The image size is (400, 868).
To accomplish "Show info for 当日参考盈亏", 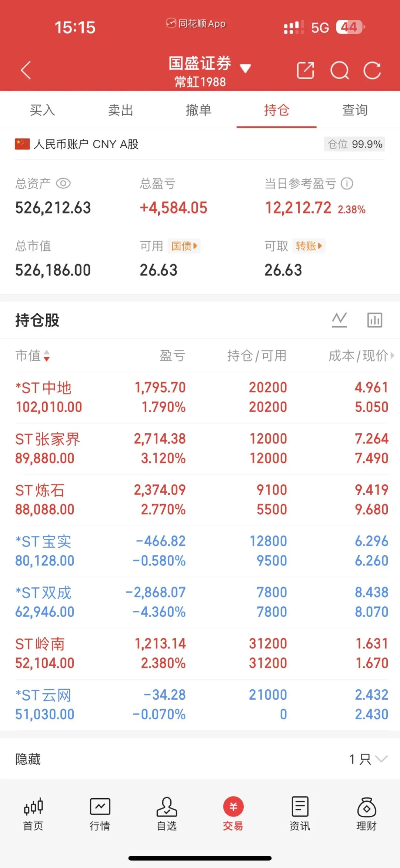I will pyautogui.click(x=347, y=183).
